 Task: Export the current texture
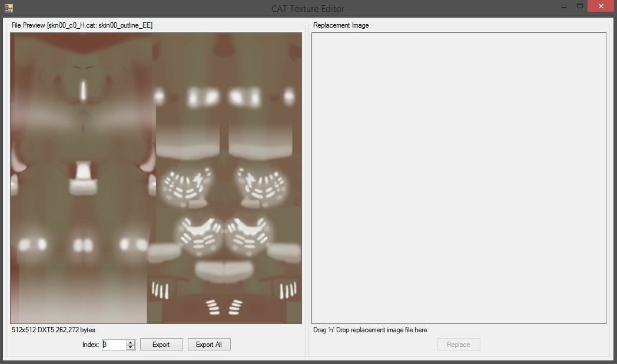[161, 345]
